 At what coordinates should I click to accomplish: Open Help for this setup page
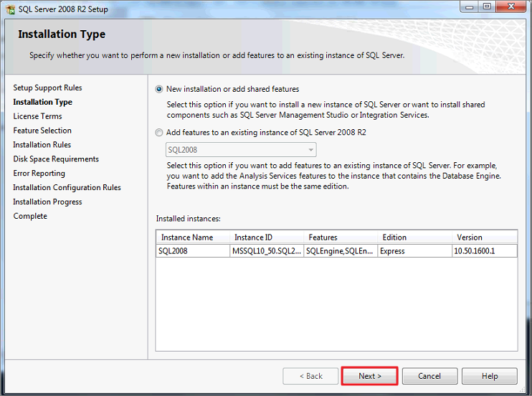(x=490, y=376)
